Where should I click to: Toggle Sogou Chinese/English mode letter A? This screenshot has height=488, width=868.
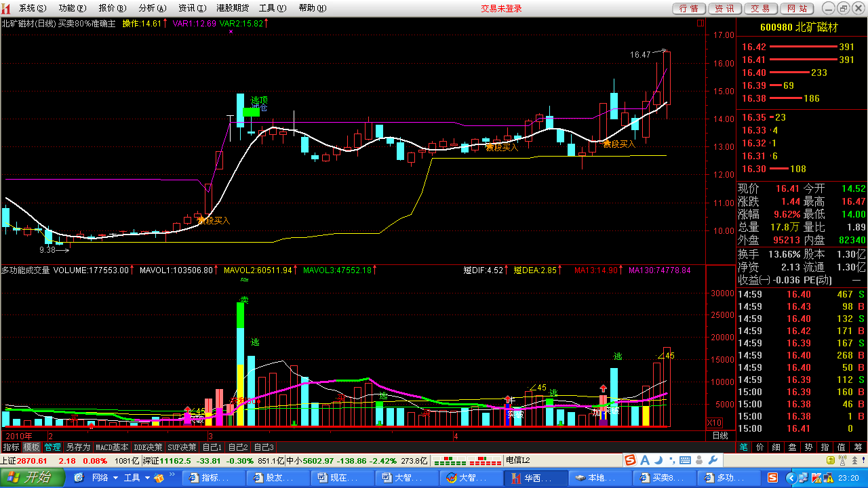click(x=644, y=461)
